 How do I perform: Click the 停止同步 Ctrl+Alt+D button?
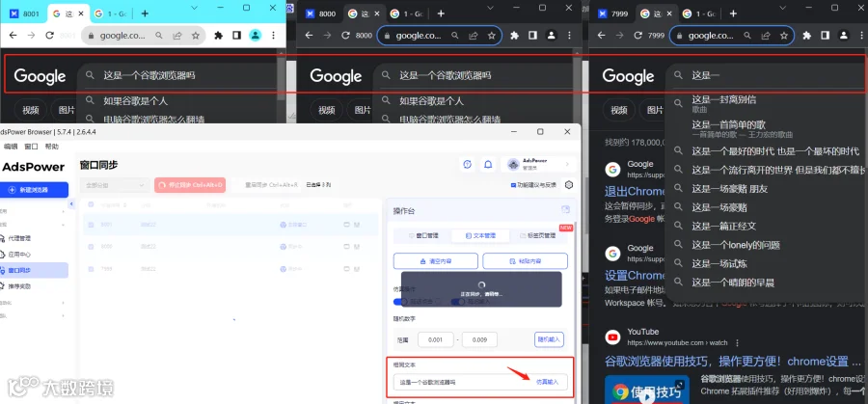[190, 185]
